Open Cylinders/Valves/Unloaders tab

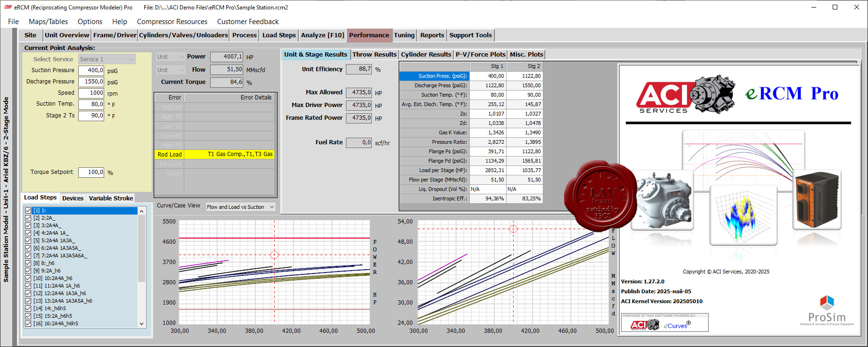(184, 35)
